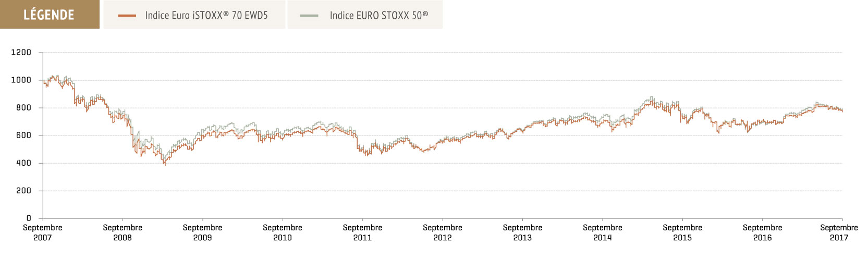Screen dimensions: 868x258
Task: Click the Septembre 2009 axis label
Action: click(203, 232)
